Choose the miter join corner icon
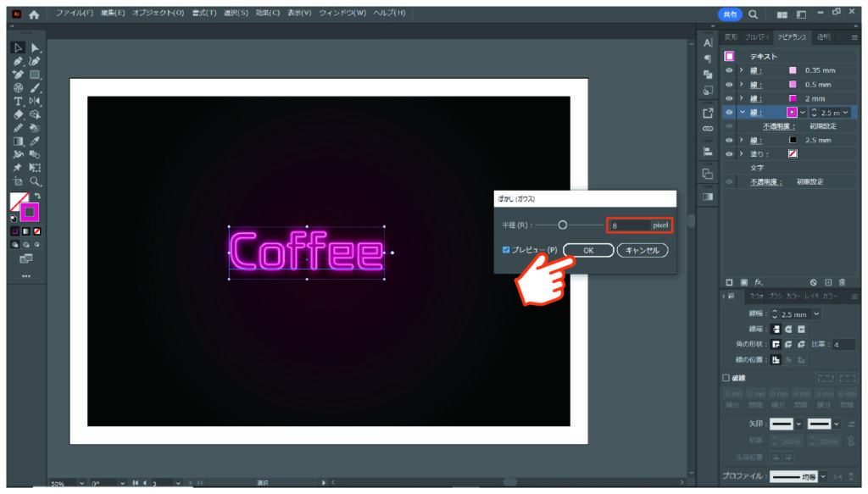 tap(776, 344)
